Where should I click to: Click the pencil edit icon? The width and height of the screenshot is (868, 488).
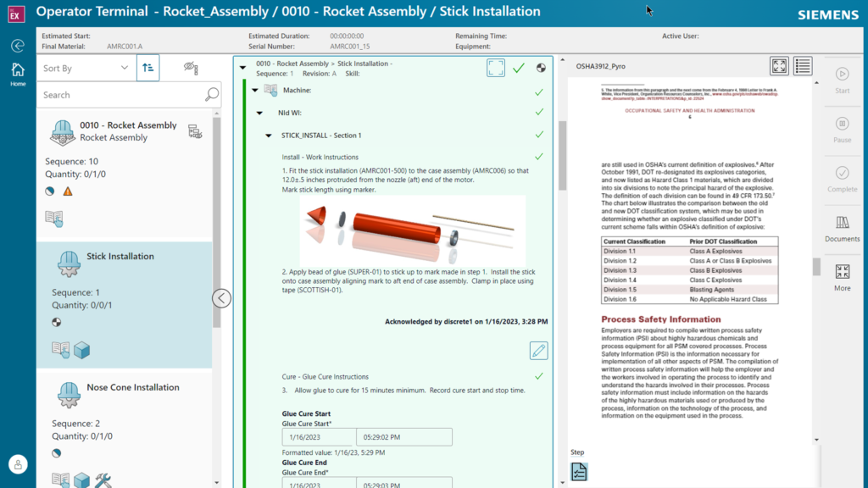(538, 350)
